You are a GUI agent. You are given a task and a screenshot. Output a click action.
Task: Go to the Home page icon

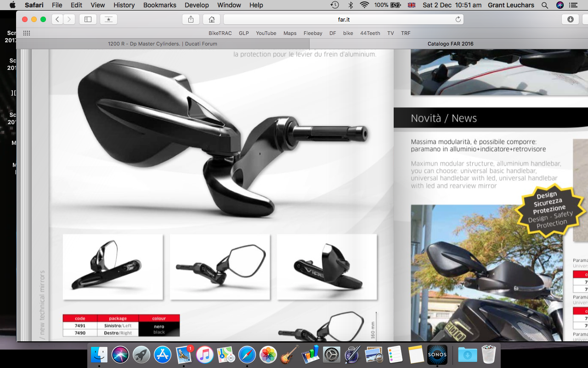pyautogui.click(x=211, y=19)
